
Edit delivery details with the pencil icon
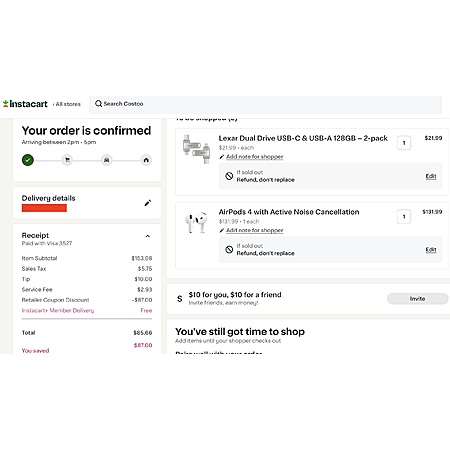[147, 203]
